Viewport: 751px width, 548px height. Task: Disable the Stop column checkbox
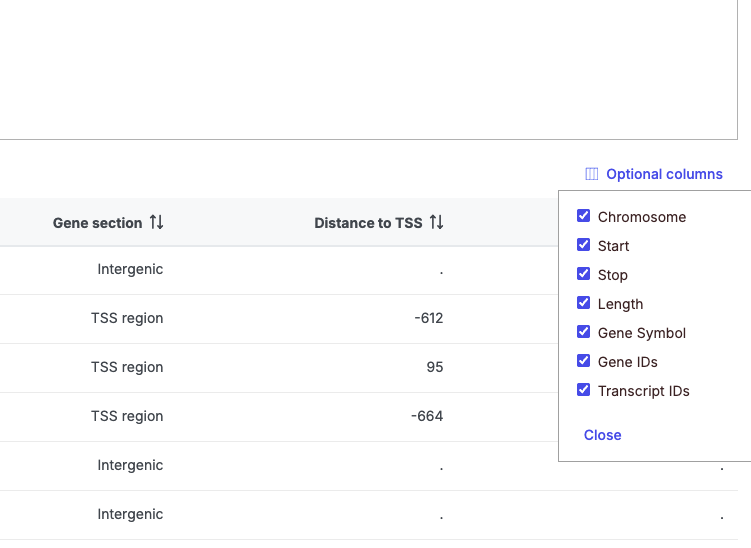[584, 274]
